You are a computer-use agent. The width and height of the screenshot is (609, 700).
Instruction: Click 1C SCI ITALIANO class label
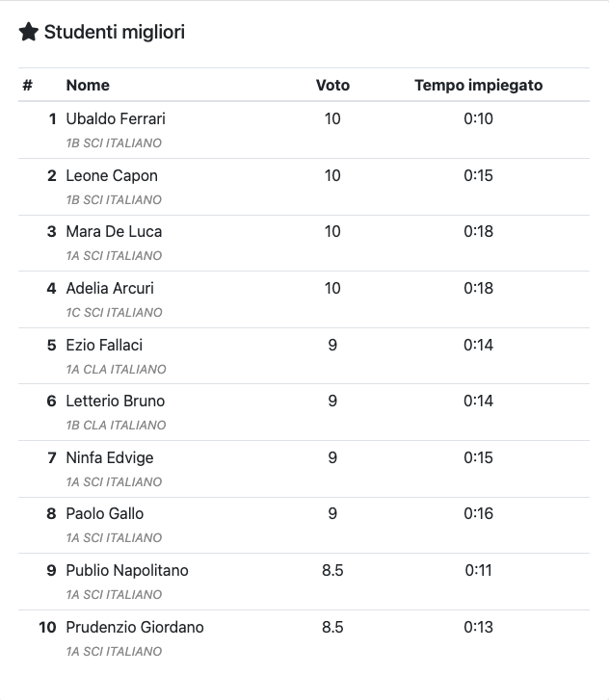pyautogui.click(x=114, y=313)
